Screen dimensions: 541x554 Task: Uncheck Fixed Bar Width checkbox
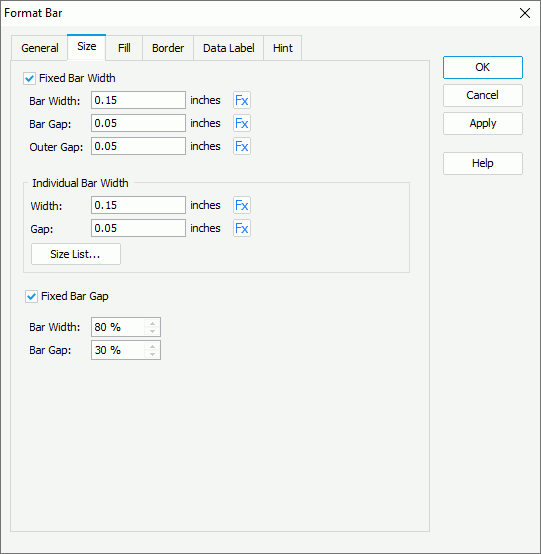[x=29, y=78]
